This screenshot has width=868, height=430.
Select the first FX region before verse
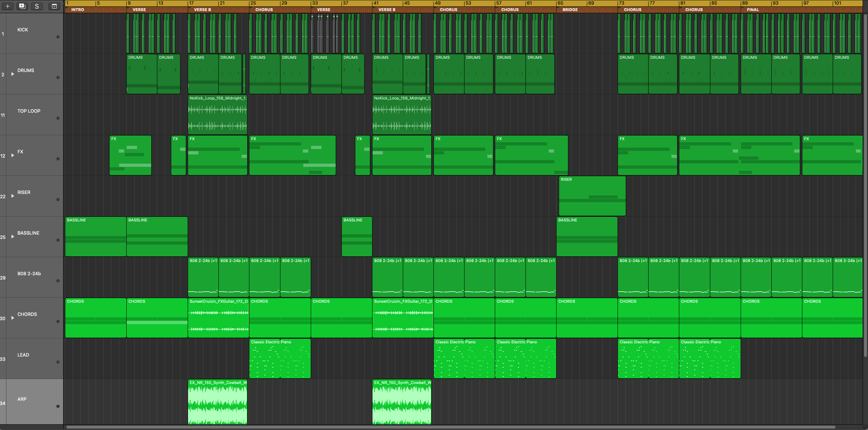coord(130,155)
